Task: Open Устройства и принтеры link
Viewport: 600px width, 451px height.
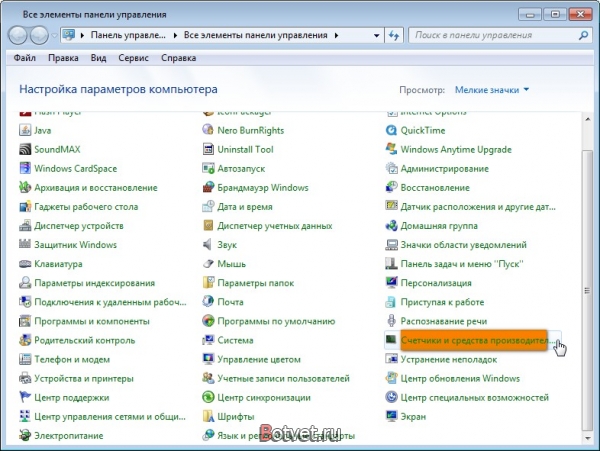Action: click(84, 378)
